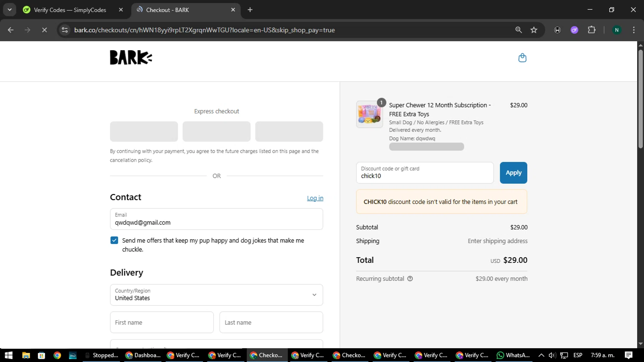Click the $29.00 every month text
The width and height of the screenshot is (644, 362).
(x=501, y=279)
